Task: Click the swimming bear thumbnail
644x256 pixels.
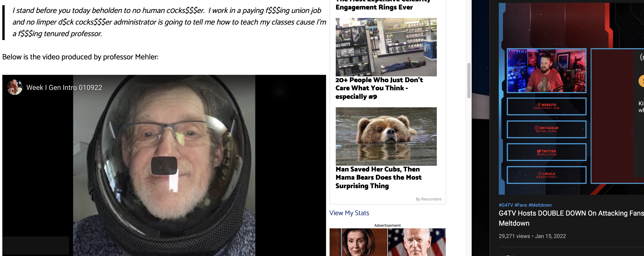Action: tap(386, 136)
